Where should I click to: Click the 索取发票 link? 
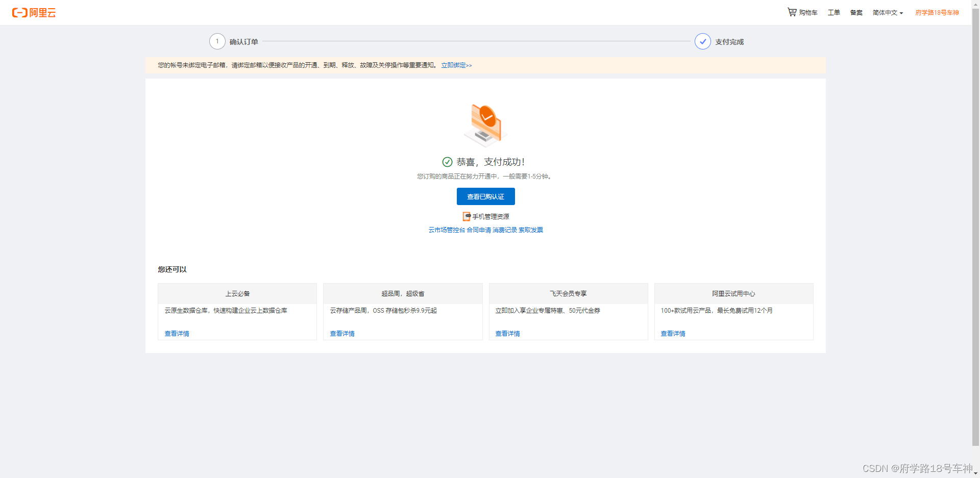[x=530, y=230]
